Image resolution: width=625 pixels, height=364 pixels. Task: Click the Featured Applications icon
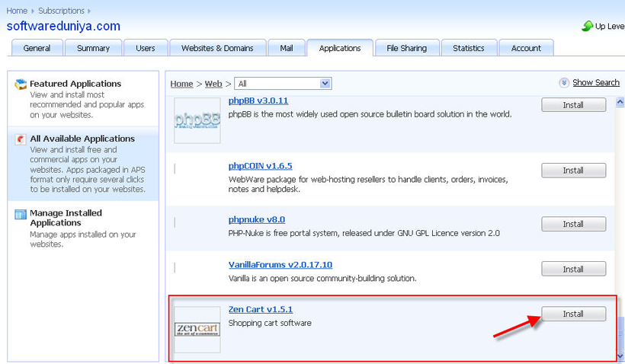(x=21, y=84)
